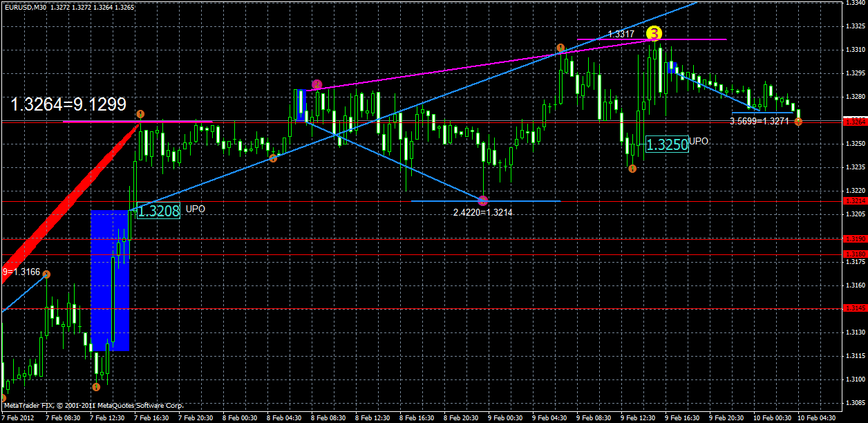Viewport: 868px width, 423px height.
Task: Click the orange marker below the 9 Feb 12:30 low
Action: click(632, 168)
